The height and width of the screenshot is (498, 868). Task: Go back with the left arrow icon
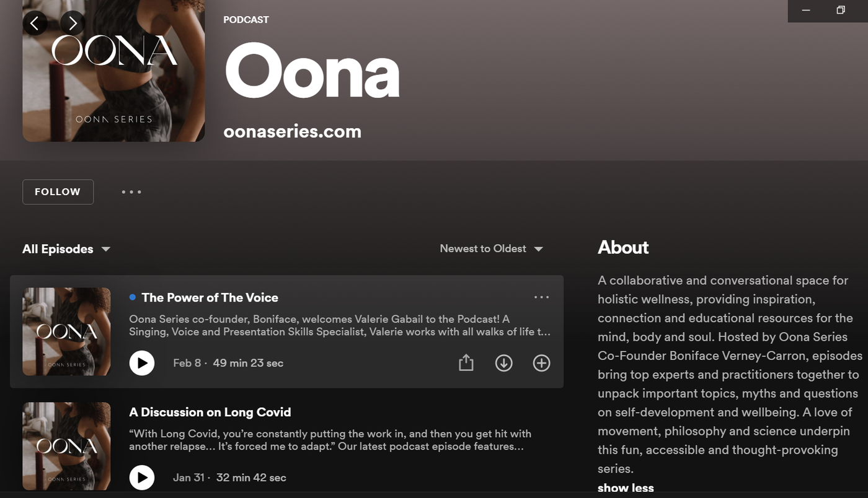point(35,24)
